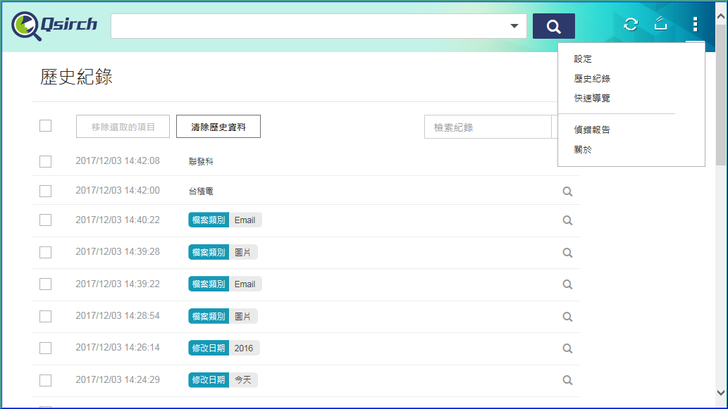
Task: Open 偵錯報告 menu entry
Action: click(x=592, y=130)
